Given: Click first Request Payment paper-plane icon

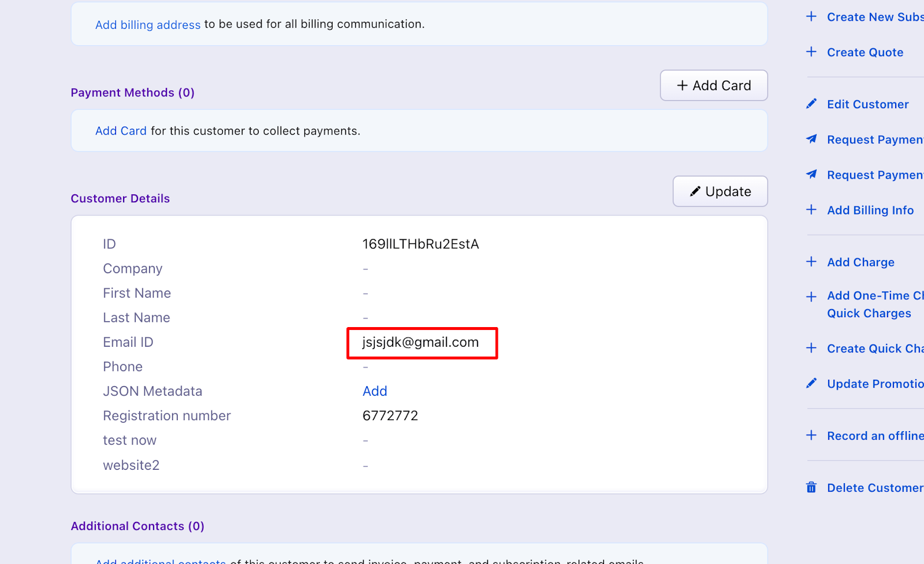Looking at the screenshot, I should [x=811, y=139].
